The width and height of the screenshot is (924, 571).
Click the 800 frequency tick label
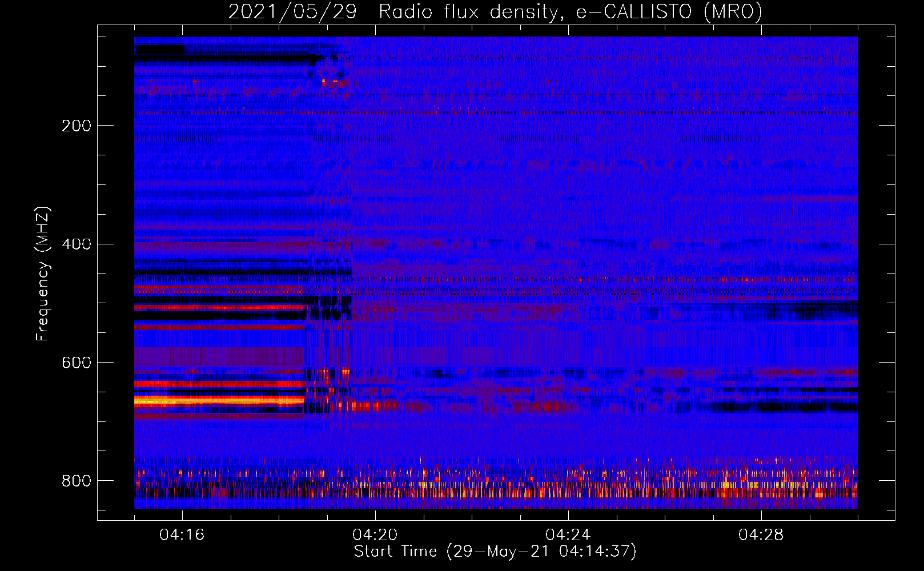[77, 481]
